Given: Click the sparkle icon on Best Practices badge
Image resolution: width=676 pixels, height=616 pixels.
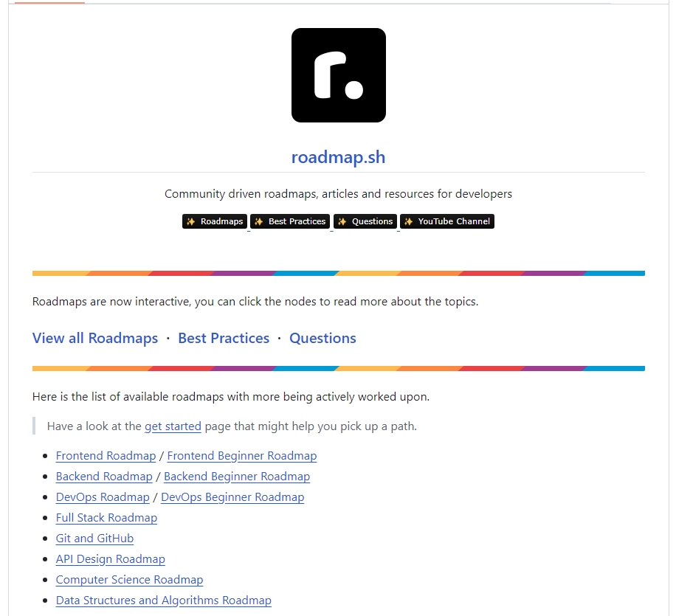Looking at the screenshot, I should tap(259, 221).
